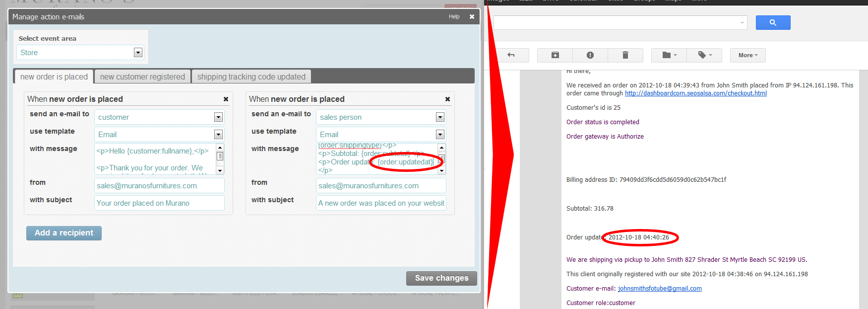Screen dimensions: 868x309
Task: Click the johnsmithsfotube@gmail.com link
Action: click(660, 289)
